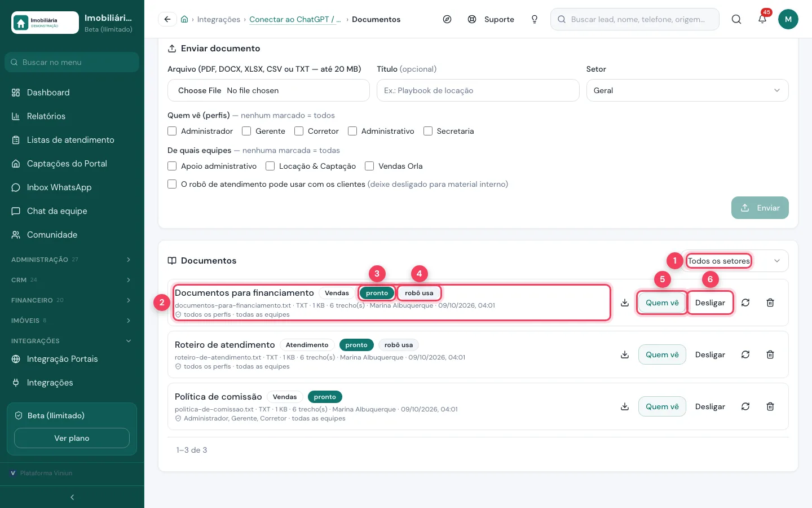The image size is (812, 508).
Task: Check the Gerente profile checkbox
Action: pos(246,131)
